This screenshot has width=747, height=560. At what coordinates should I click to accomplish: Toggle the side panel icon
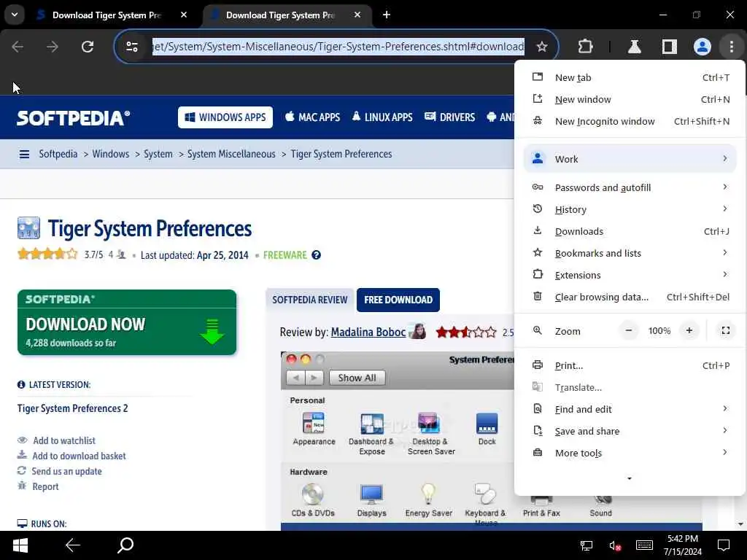pyautogui.click(x=670, y=47)
